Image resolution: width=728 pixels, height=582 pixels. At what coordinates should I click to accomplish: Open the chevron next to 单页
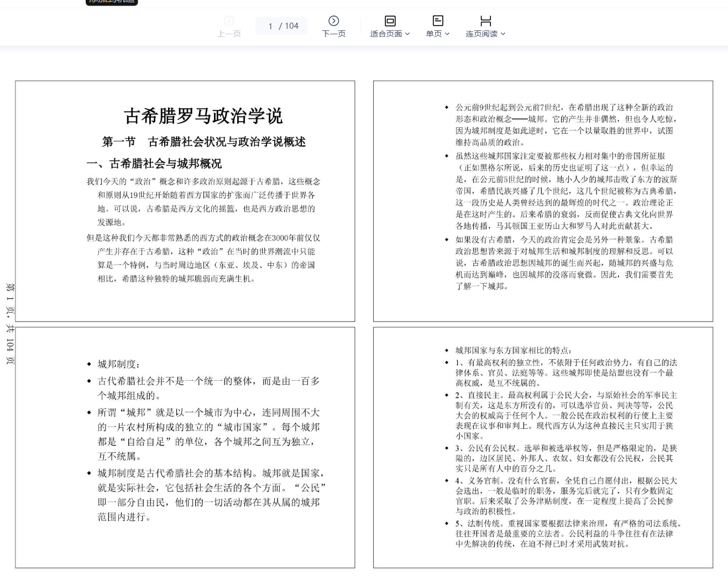[x=447, y=34]
